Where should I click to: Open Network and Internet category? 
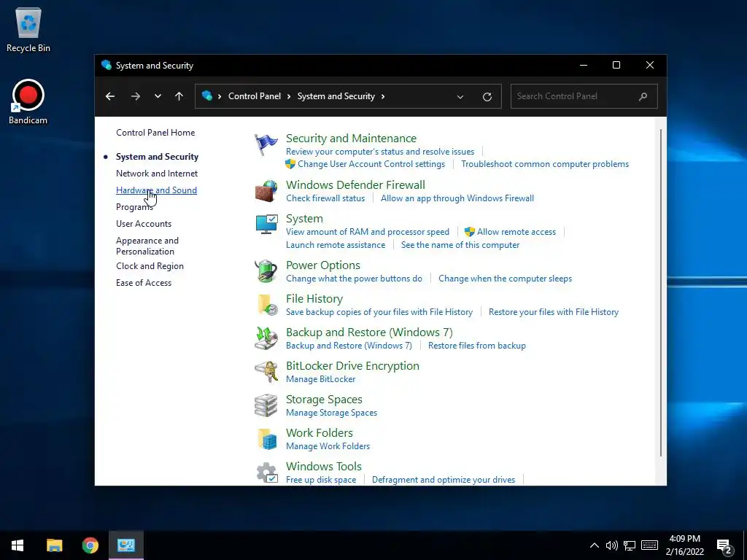click(157, 174)
